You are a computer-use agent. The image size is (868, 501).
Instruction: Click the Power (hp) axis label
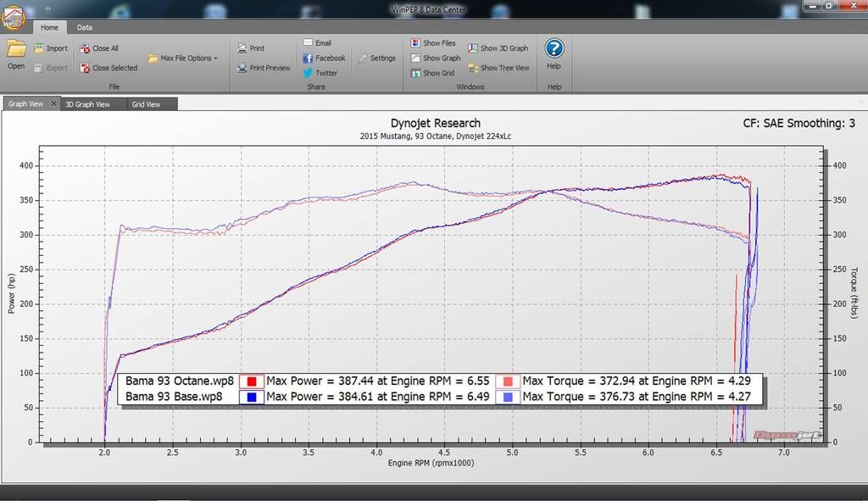coord(11,293)
